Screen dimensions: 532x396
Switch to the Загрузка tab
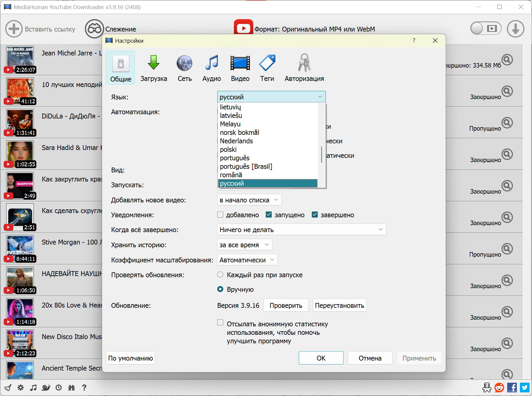154,68
